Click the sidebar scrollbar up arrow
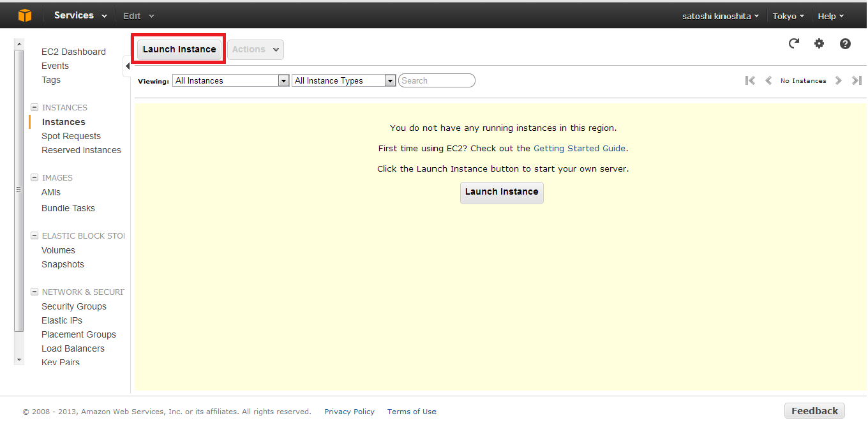 [x=19, y=43]
